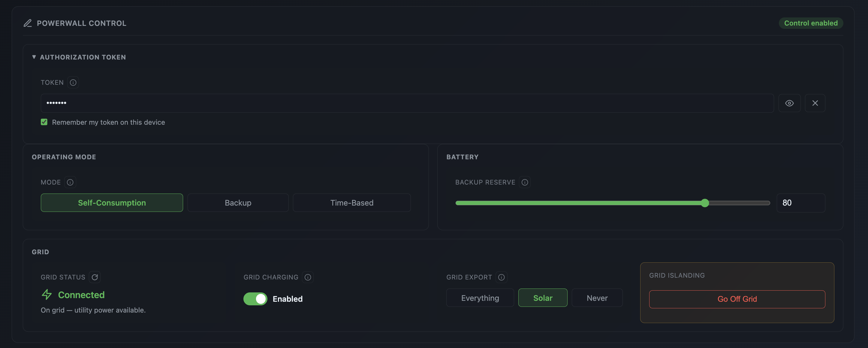
Task: Refresh the grid status
Action: [x=95, y=277]
